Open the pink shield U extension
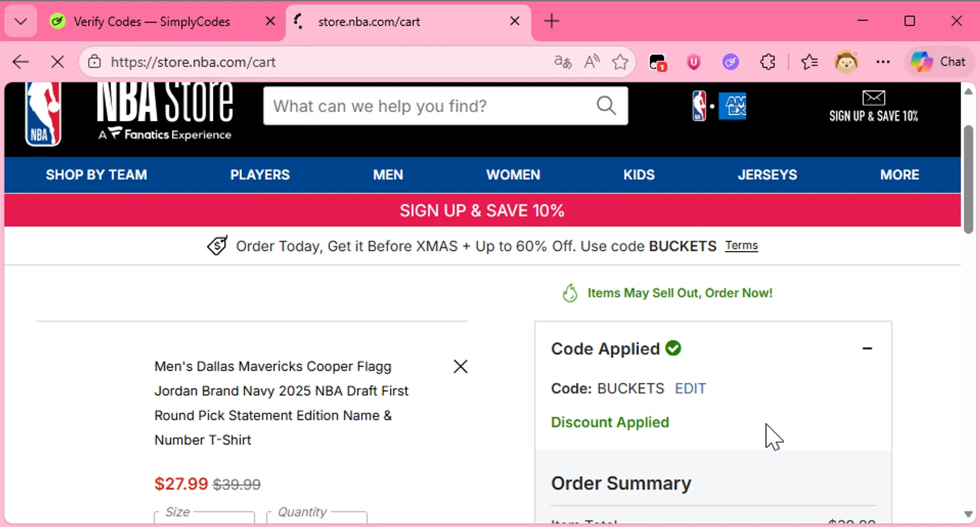Image resolution: width=980 pixels, height=527 pixels. [x=694, y=62]
